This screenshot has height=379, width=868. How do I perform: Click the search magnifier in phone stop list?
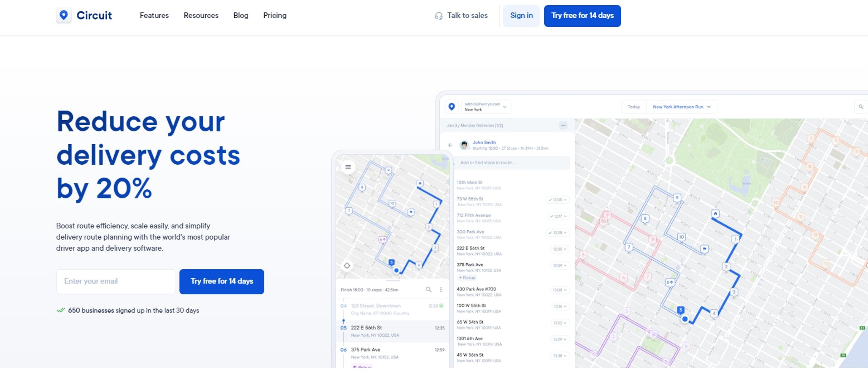tap(429, 289)
